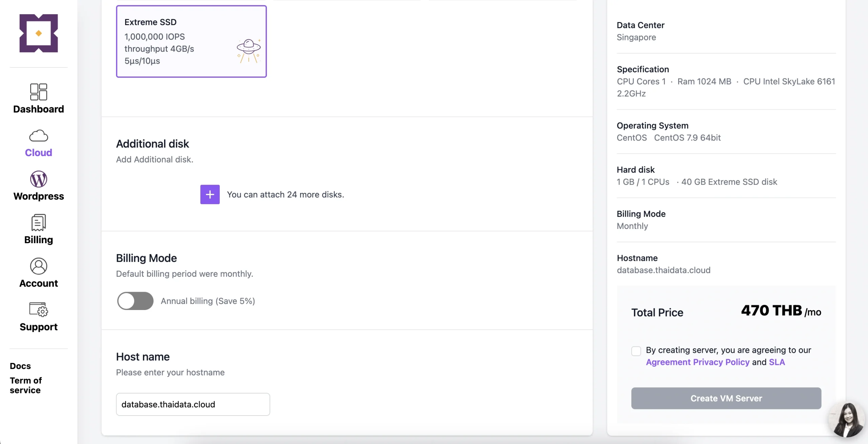
Task: Click the 'Annual billing (Save 5%)' label
Action: pyautogui.click(x=208, y=301)
